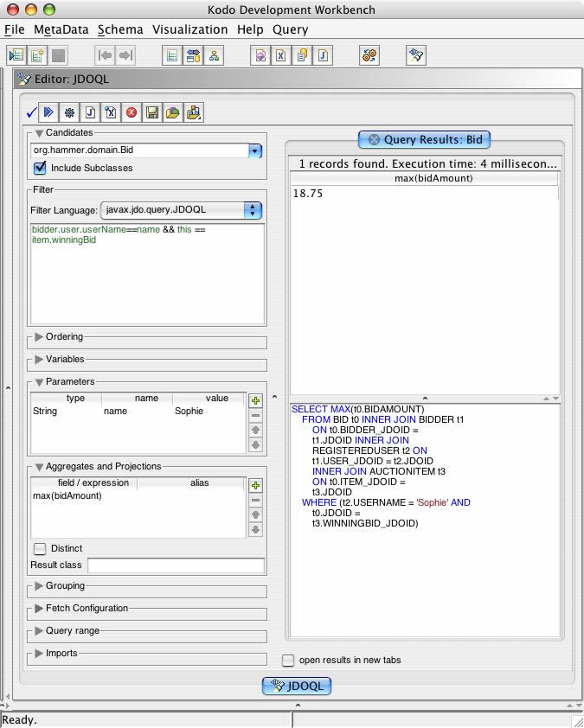This screenshot has height=728, width=584.
Task: Expand the Ordering section
Action: pyautogui.click(x=39, y=337)
